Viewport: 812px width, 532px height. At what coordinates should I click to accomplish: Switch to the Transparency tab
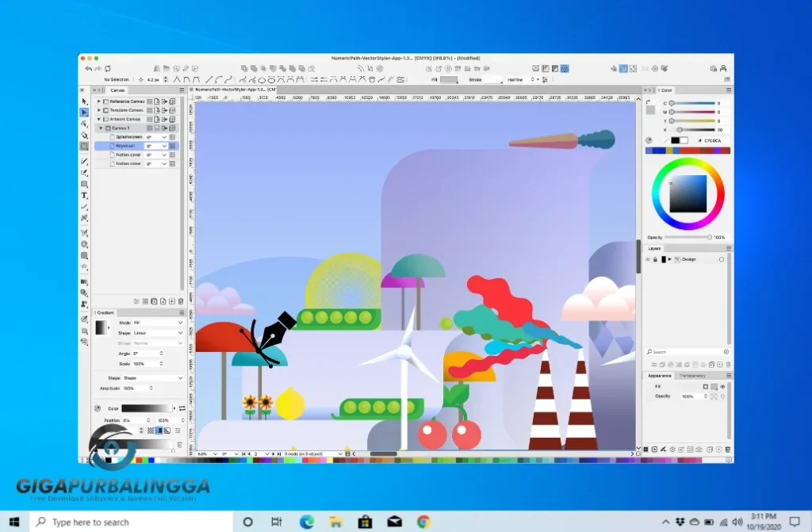click(x=692, y=375)
